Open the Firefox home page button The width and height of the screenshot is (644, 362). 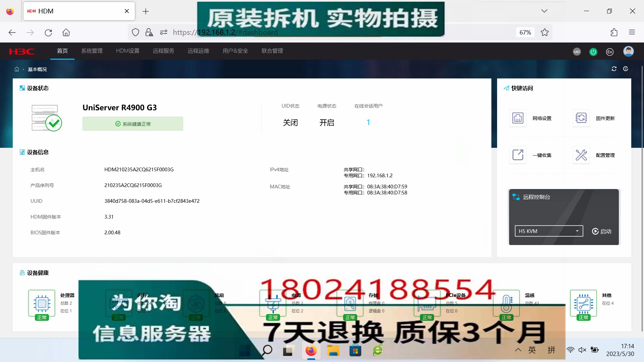click(x=66, y=33)
